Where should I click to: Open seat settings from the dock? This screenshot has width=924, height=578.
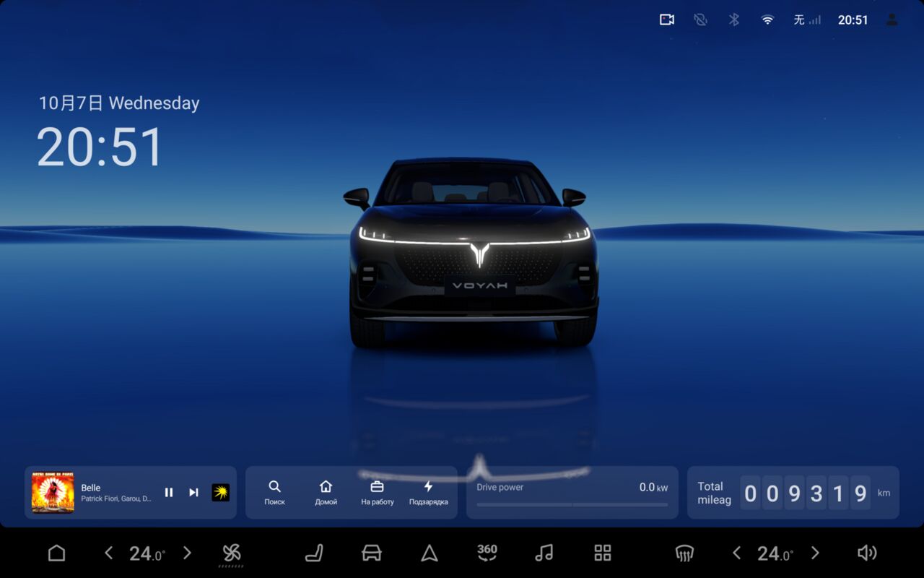(x=314, y=553)
